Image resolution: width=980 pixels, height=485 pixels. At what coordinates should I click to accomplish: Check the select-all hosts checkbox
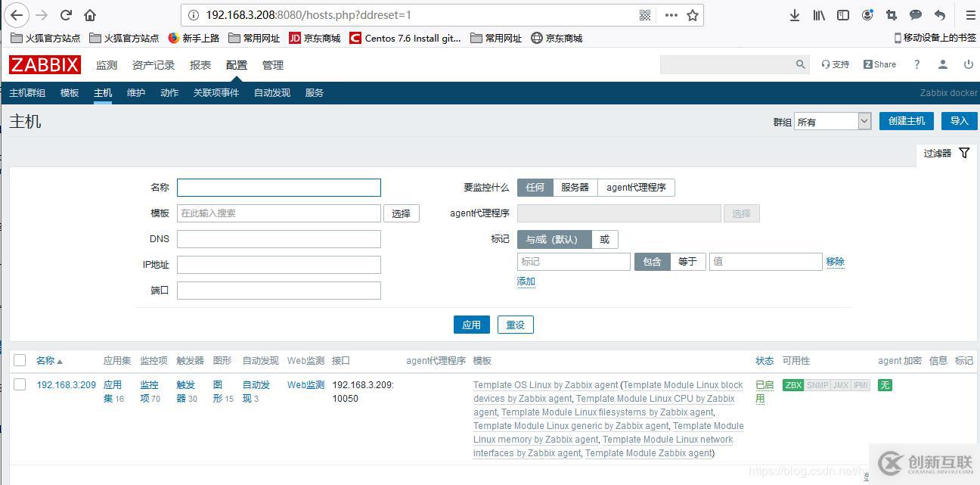pos(20,361)
